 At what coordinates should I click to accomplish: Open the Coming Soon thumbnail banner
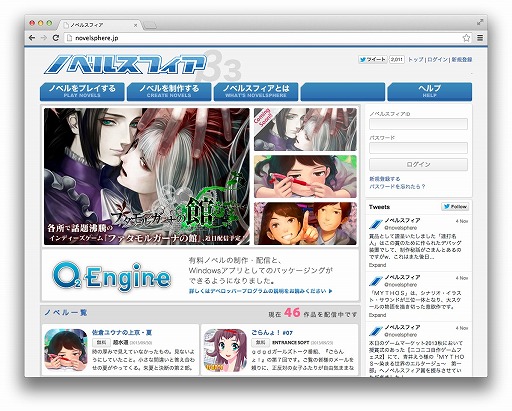[305, 129]
